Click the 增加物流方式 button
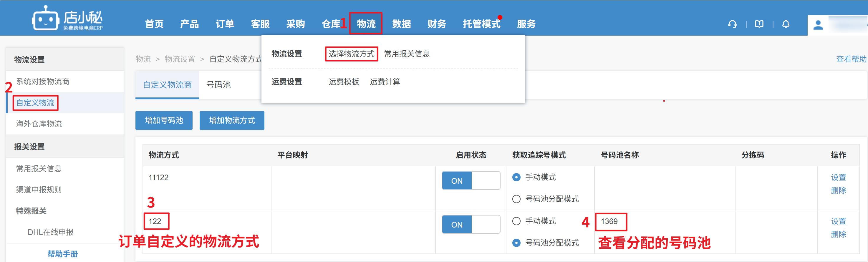868x262 pixels. (x=232, y=120)
